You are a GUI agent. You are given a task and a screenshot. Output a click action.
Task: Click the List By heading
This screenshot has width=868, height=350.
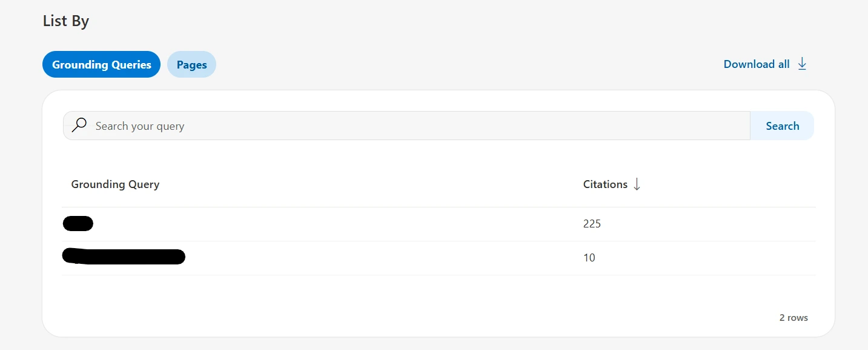click(x=66, y=21)
